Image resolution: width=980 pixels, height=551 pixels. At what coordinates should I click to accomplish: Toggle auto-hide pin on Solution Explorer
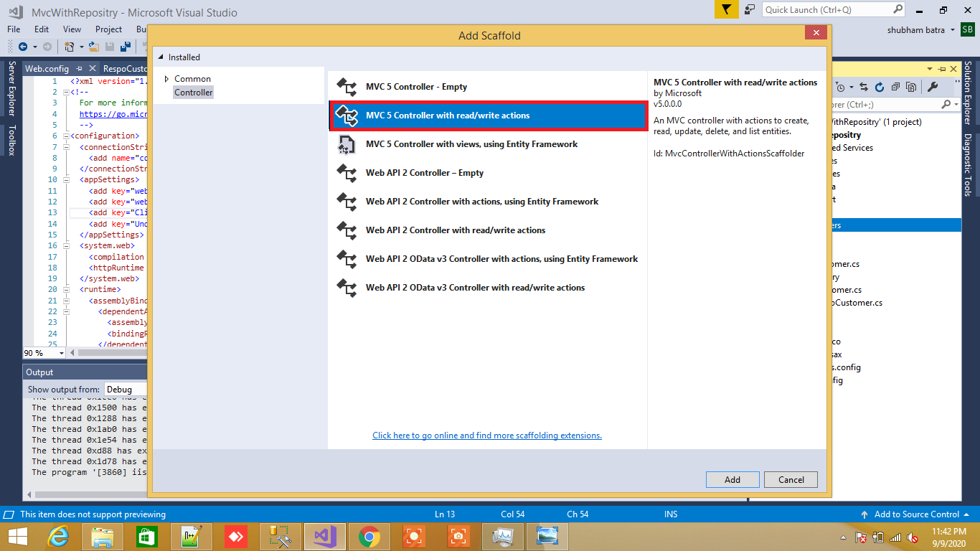pos(941,69)
